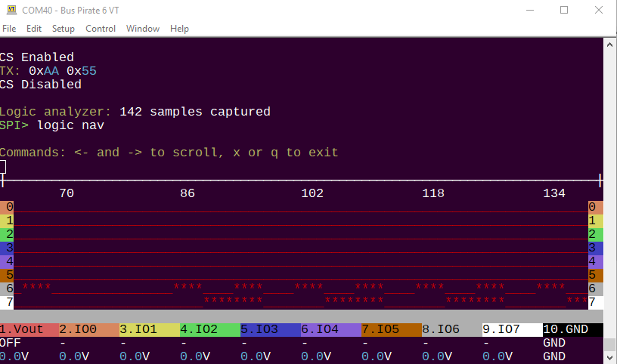The image size is (617, 364).
Task: Click the 3.IO1 pin label
Action: click(x=150, y=329)
